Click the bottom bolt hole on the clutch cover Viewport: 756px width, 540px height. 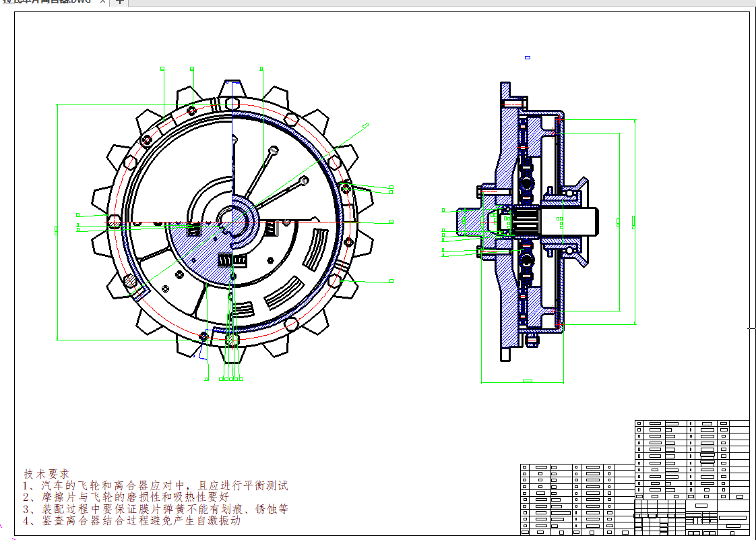[x=232, y=339]
